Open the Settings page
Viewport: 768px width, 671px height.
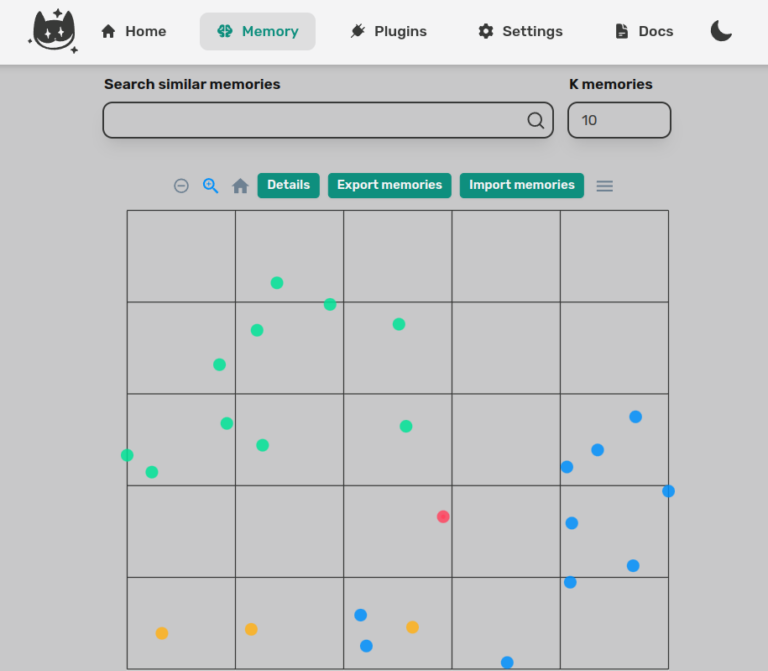click(x=520, y=31)
